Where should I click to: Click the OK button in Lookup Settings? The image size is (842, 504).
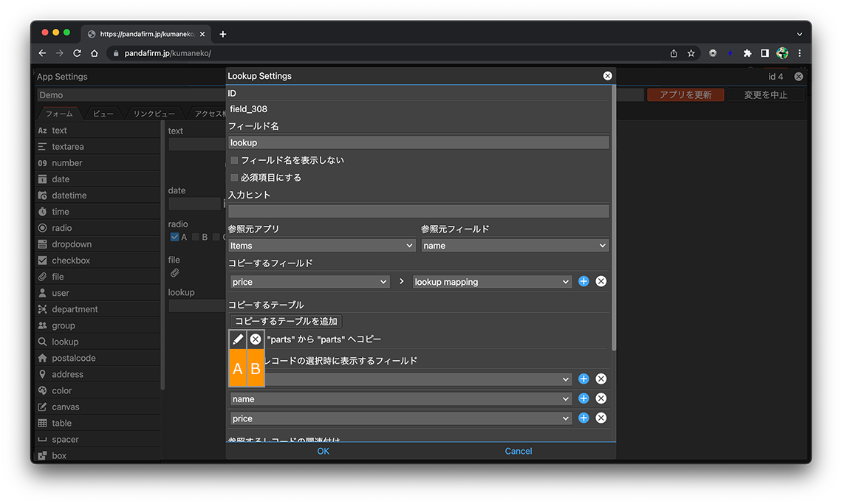[323, 451]
